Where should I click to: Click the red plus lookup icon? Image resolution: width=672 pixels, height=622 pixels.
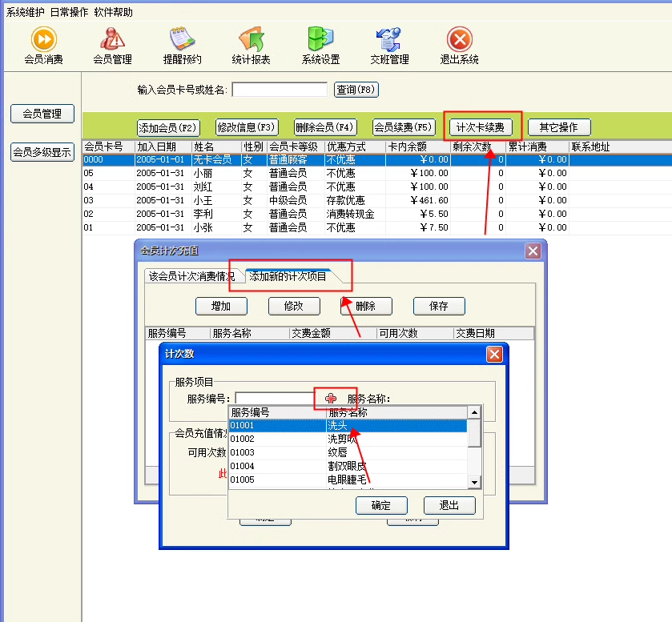331,399
